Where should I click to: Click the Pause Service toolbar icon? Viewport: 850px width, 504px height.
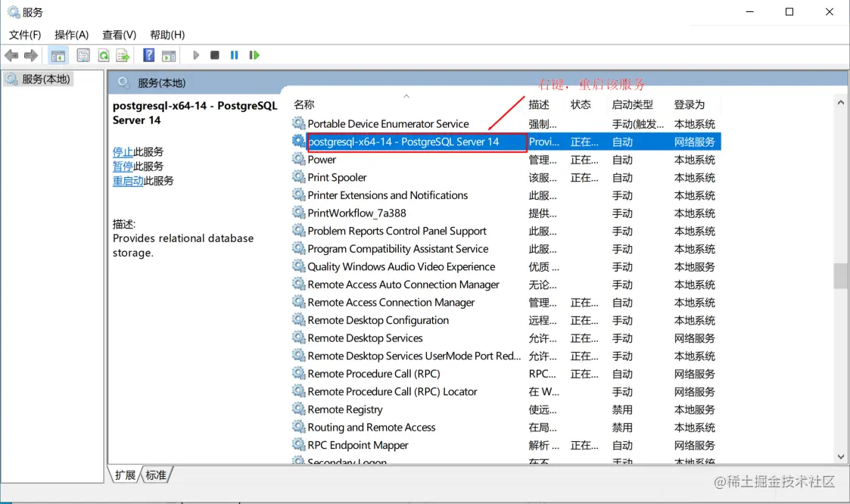234,55
